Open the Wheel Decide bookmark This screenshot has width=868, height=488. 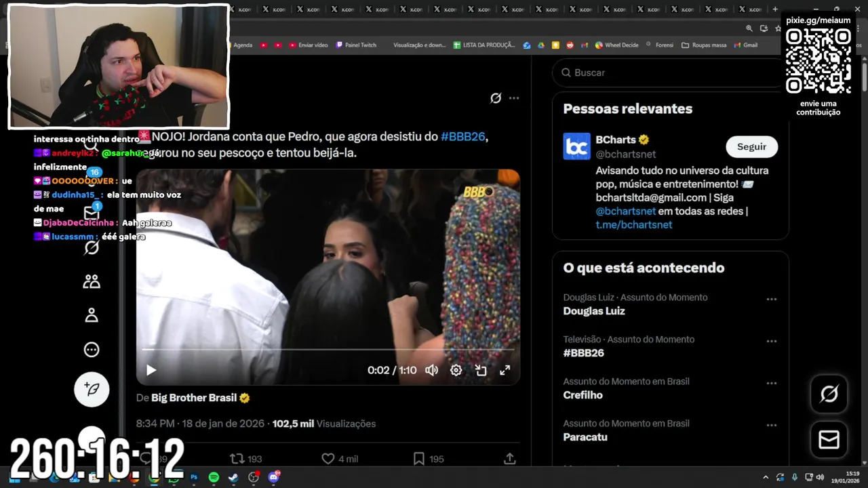[617, 45]
